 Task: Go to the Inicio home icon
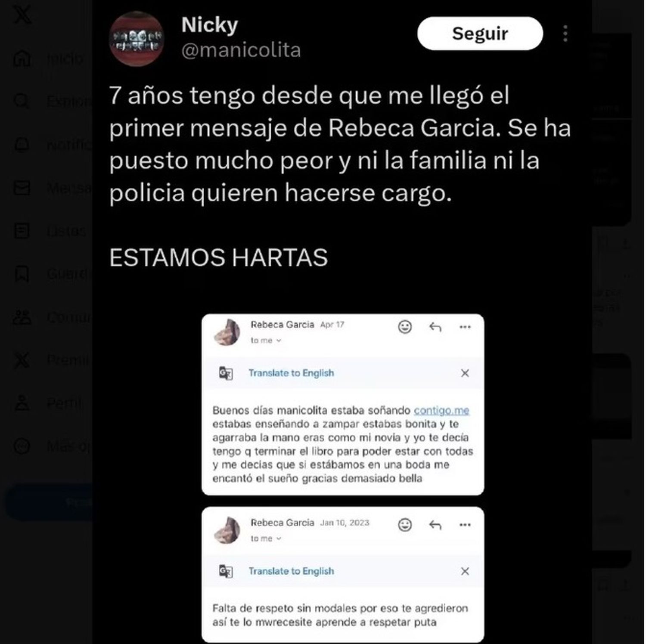[x=22, y=58]
